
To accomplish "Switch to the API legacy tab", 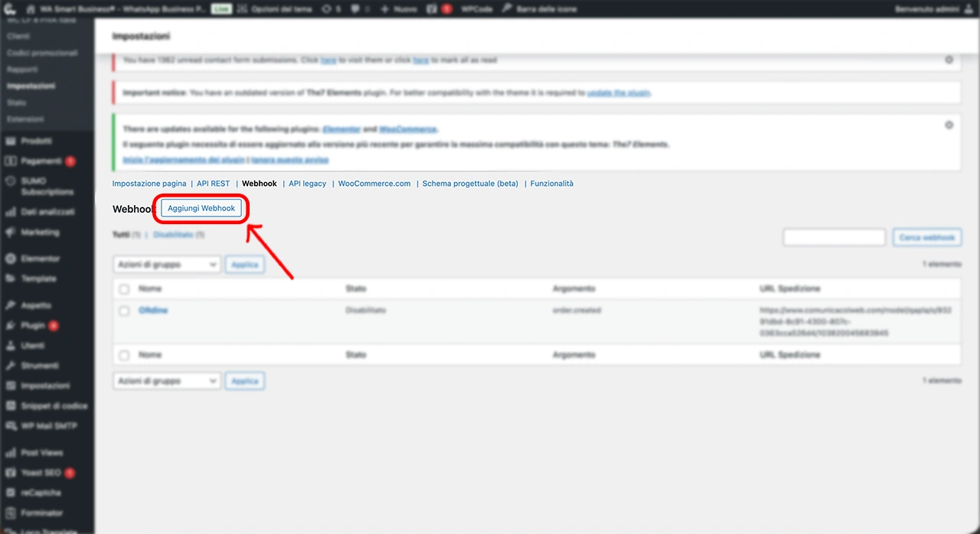I will (307, 184).
